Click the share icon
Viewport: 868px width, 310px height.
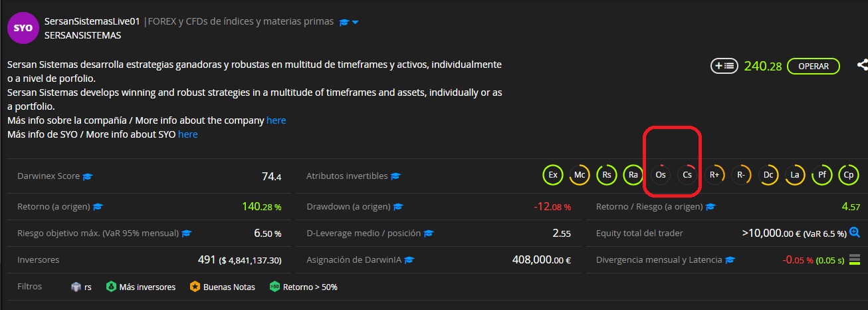[x=862, y=65]
